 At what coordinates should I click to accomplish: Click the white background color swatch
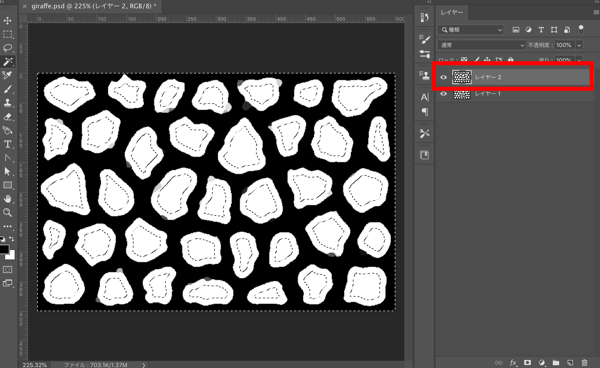(x=11, y=256)
